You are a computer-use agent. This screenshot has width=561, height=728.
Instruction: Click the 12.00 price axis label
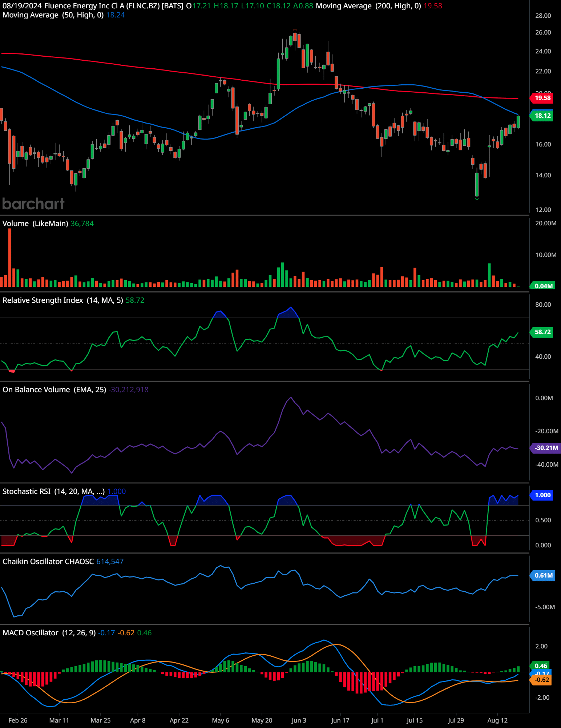coord(543,210)
